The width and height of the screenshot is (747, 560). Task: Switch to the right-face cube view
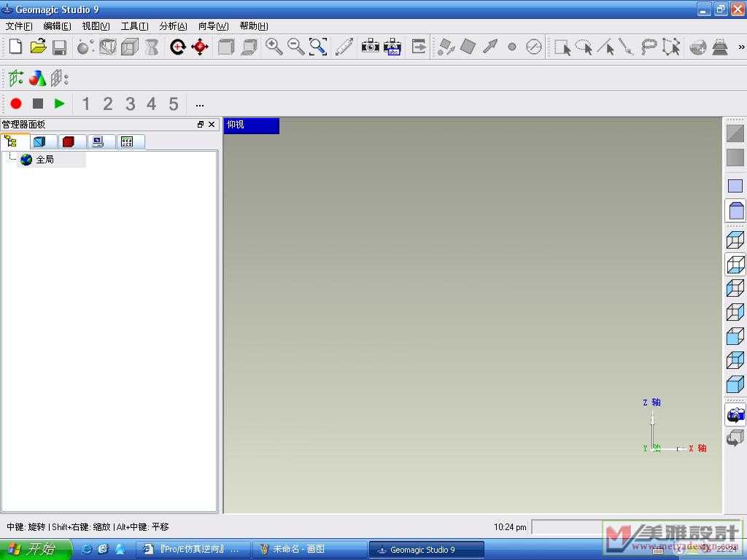click(735, 312)
